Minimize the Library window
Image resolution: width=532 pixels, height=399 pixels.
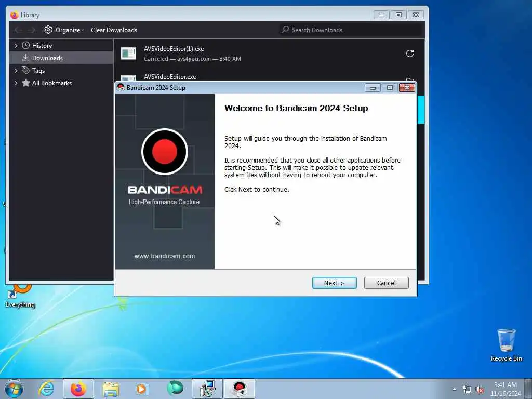[x=381, y=15]
